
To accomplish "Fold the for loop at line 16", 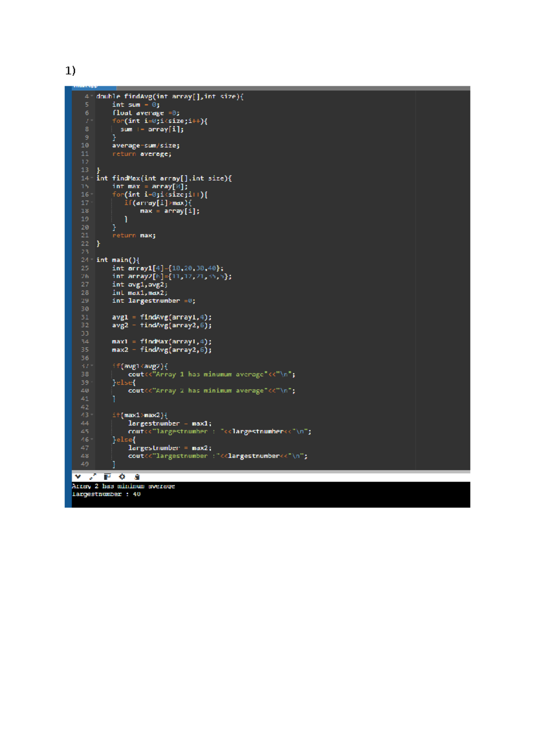I will 92,195.
